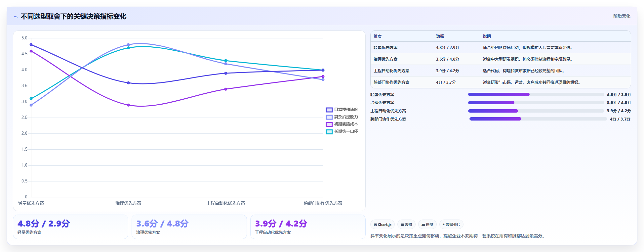
Task: Select table cell 治理优先方案
Action: pos(385,59)
